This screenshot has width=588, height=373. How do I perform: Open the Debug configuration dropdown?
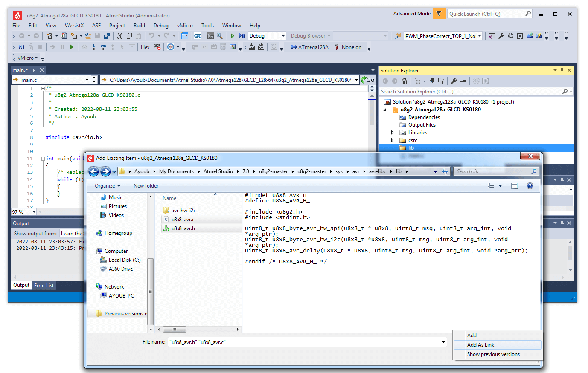coord(283,36)
